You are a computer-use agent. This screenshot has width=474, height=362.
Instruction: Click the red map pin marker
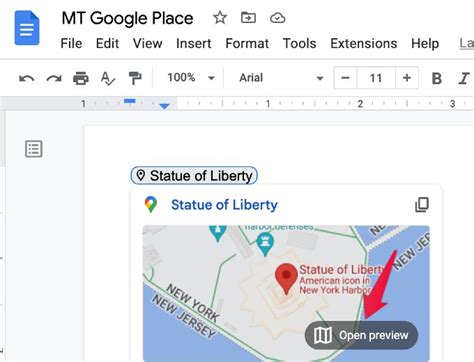286,279
